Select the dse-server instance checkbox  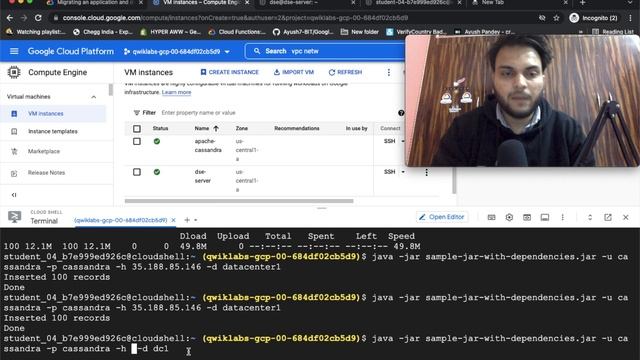coord(137,172)
